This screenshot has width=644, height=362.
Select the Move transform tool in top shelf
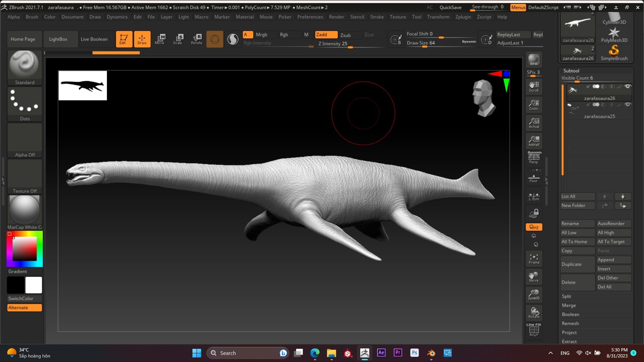coord(160,39)
